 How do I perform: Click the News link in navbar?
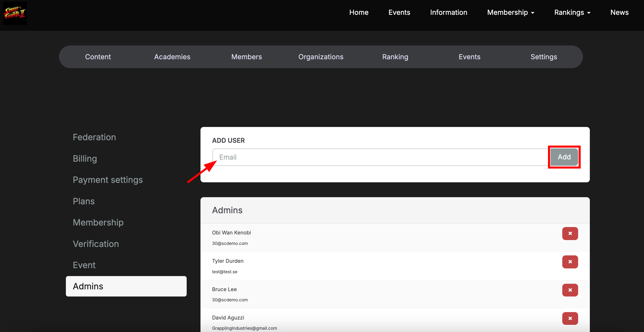[619, 13]
